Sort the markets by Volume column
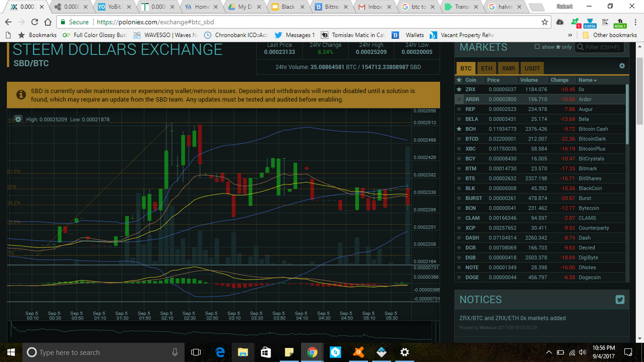Image resolution: width=644 pixels, height=362 pixels. tap(529, 80)
